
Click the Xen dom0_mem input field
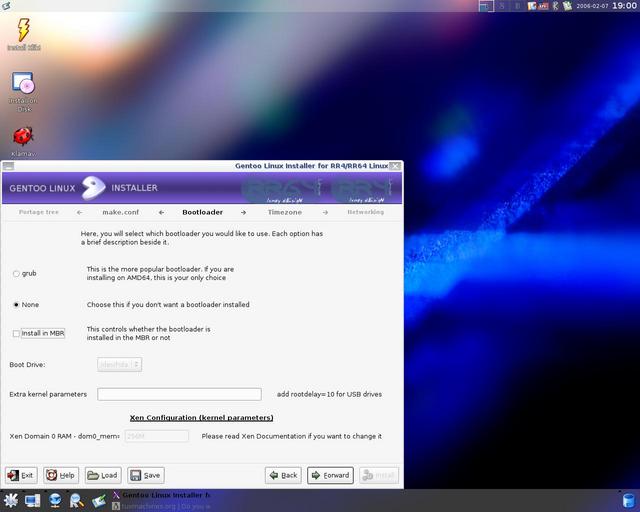tap(157, 436)
